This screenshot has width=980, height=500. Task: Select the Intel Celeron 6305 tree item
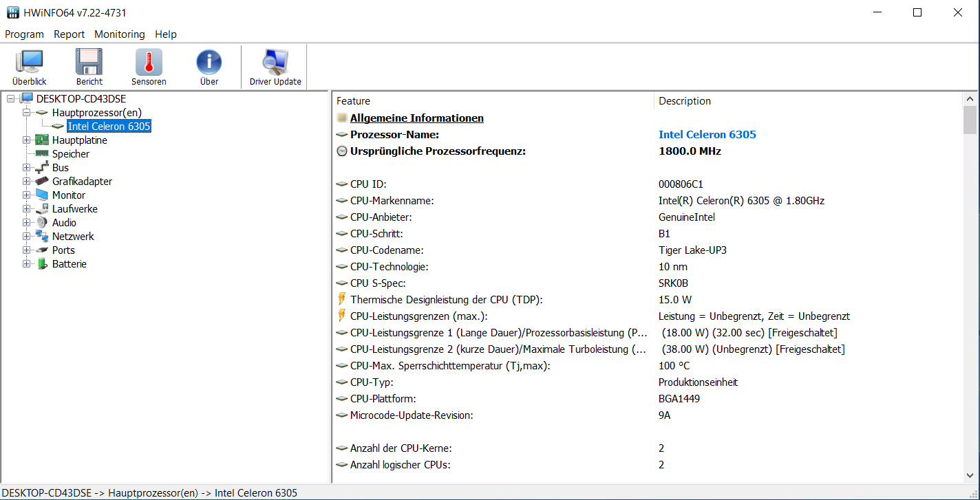109,127
